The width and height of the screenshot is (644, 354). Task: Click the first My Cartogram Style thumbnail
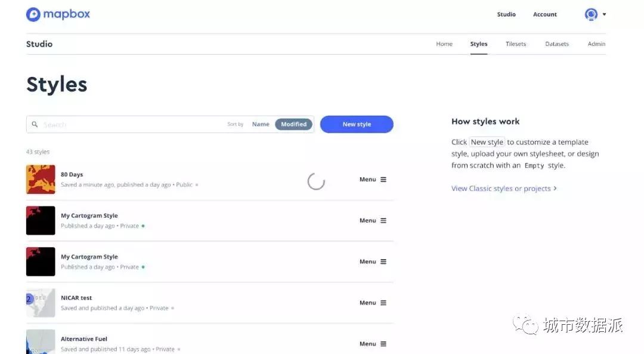[41, 221]
